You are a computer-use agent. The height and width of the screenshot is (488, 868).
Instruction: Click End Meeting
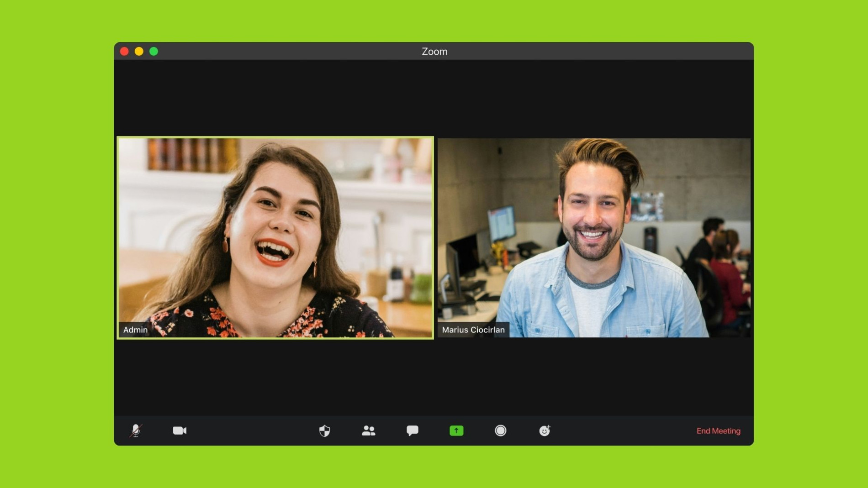[718, 431]
